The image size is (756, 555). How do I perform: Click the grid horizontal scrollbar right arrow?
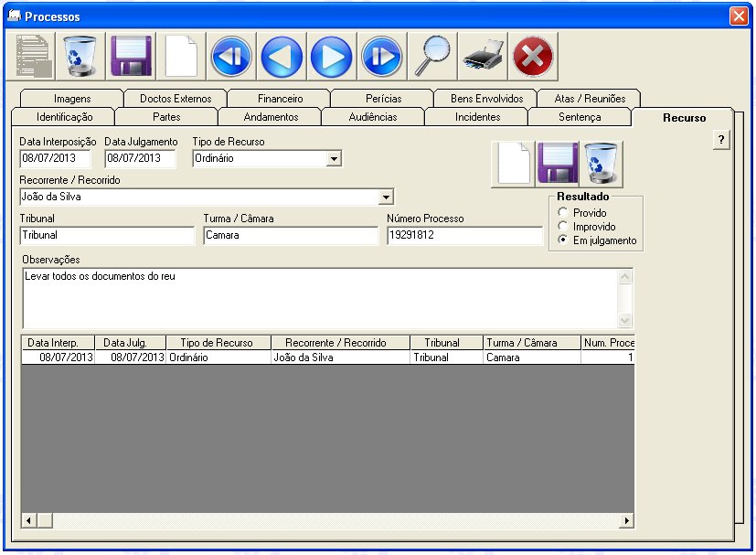[626, 520]
